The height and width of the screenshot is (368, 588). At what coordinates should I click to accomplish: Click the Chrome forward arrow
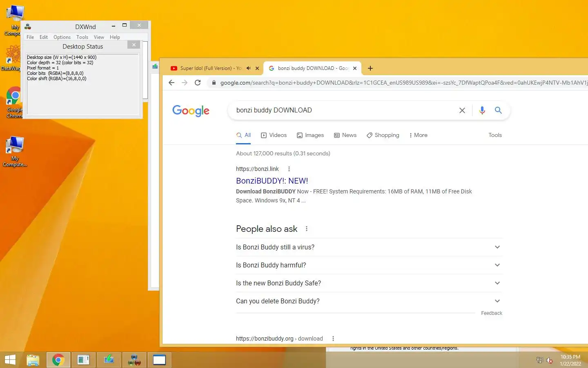[185, 83]
